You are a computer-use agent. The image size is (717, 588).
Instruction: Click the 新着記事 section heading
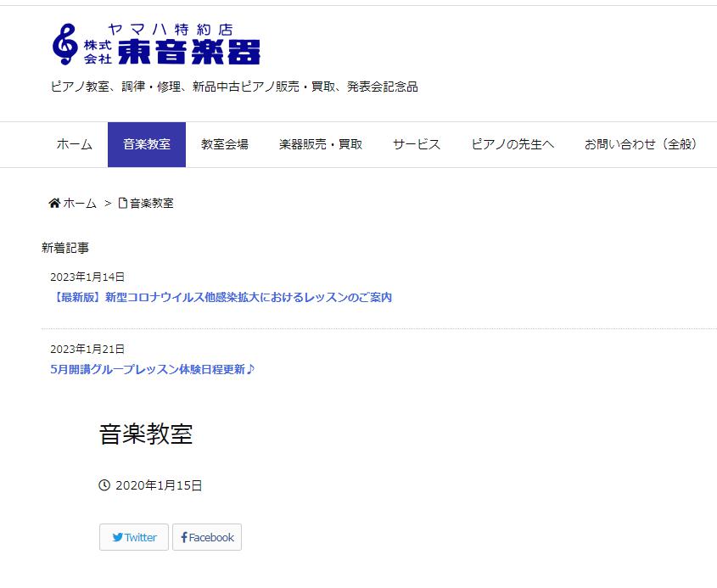(x=65, y=248)
